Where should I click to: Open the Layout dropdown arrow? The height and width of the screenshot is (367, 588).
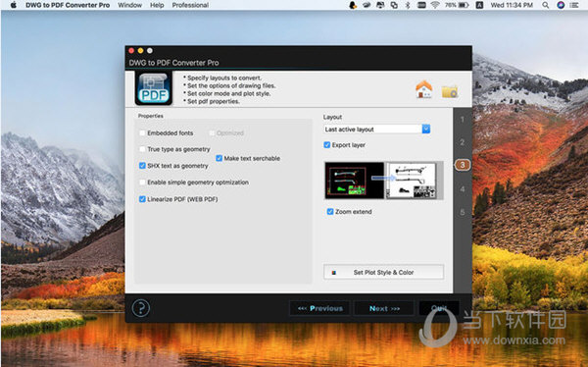pos(426,129)
